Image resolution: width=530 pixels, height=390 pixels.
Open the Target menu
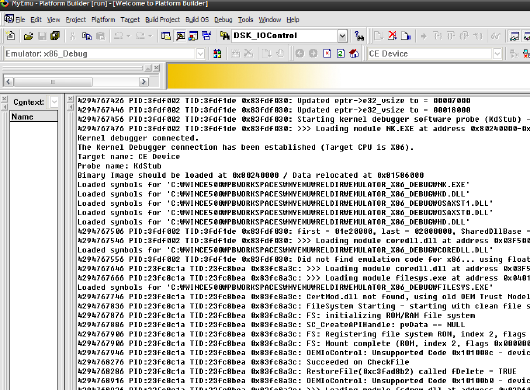tap(130, 20)
